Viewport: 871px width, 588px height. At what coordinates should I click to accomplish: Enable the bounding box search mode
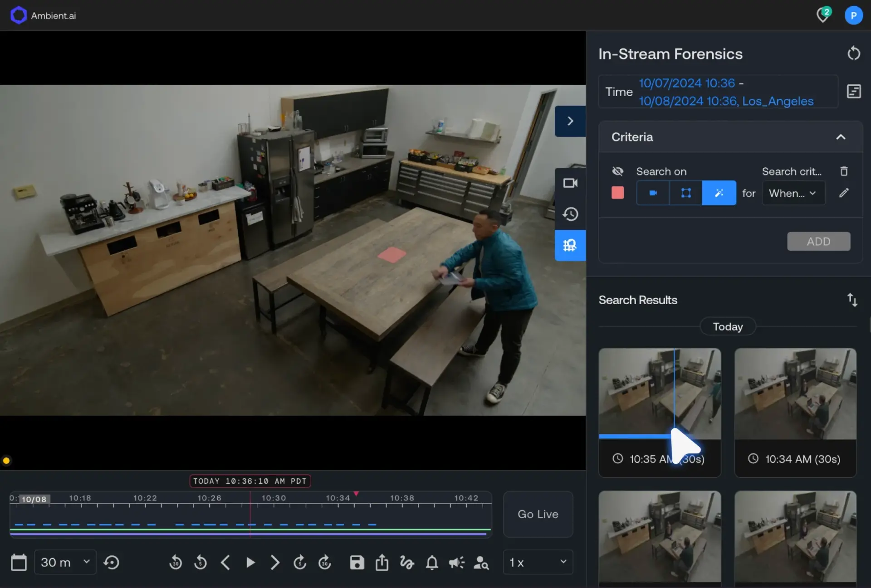point(685,193)
